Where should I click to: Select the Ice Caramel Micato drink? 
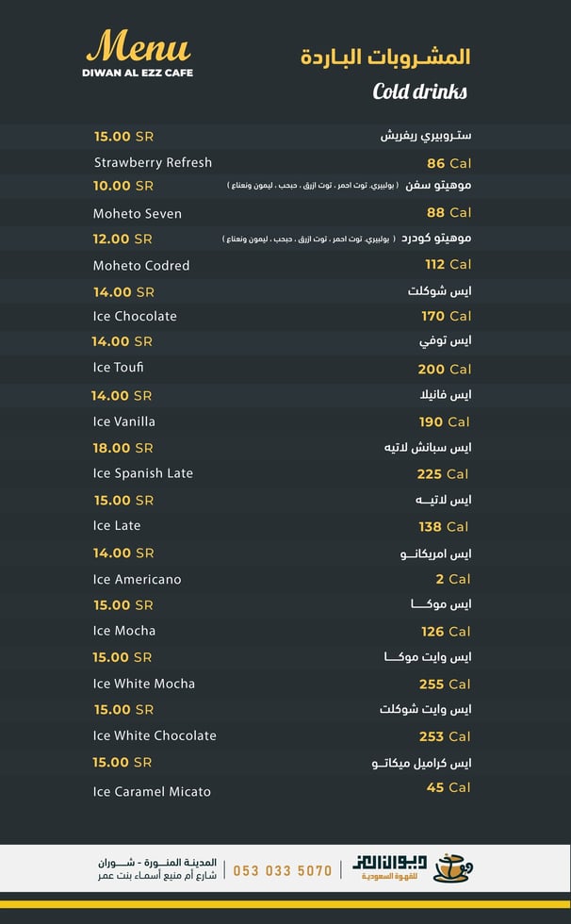[152, 791]
